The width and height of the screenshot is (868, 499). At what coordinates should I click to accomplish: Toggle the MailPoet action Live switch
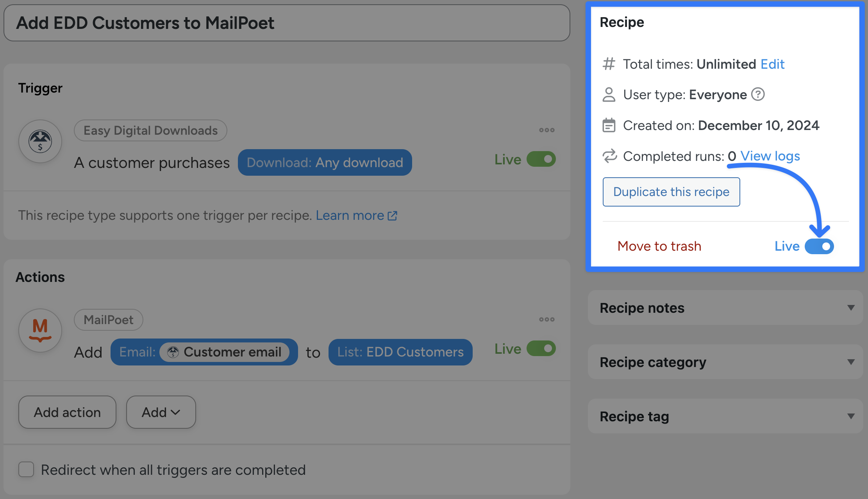pos(541,349)
